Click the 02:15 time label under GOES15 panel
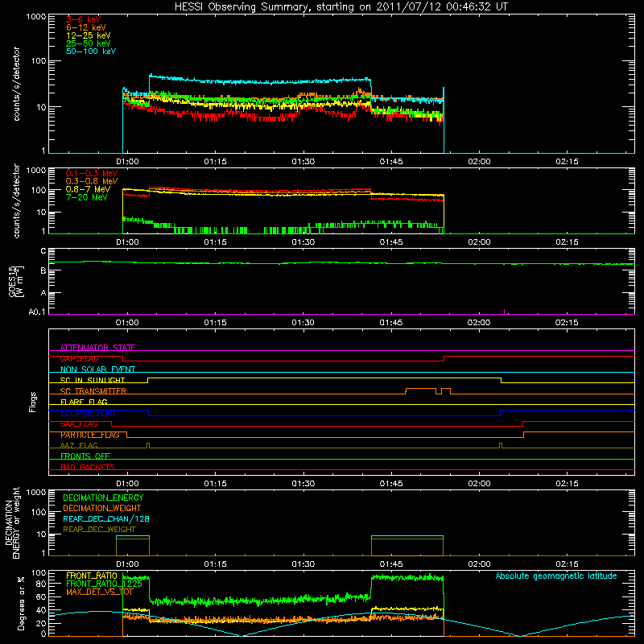The height and width of the screenshot is (644, 644). pyautogui.click(x=567, y=323)
